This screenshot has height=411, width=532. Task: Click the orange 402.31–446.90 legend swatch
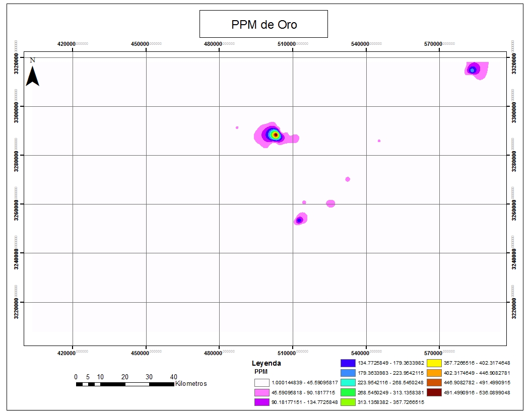point(434,373)
